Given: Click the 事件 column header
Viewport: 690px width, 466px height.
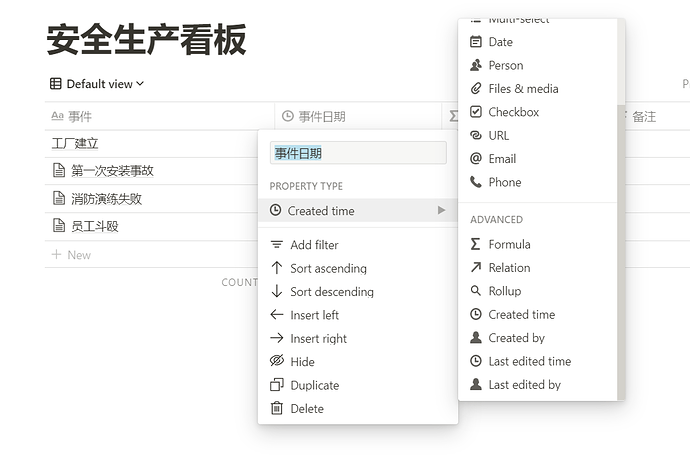Looking at the screenshot, I should click(x=80, y=116).
